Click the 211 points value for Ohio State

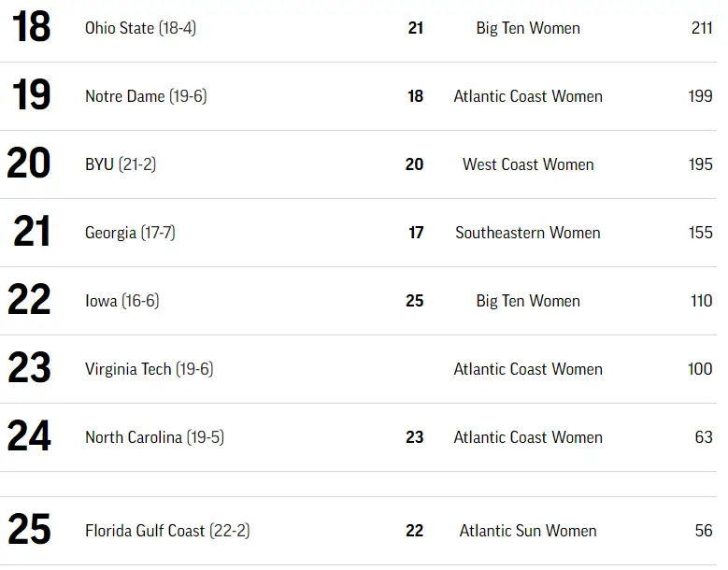point(702,28)
